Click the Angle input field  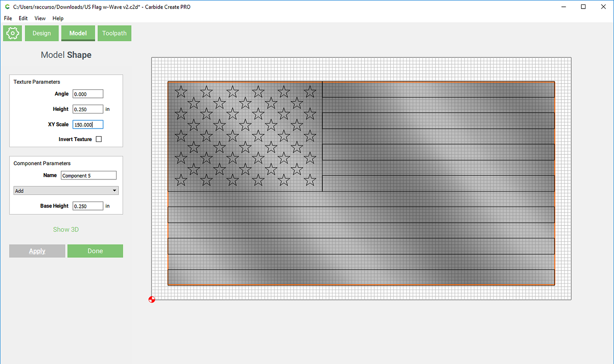pos(88,94)
